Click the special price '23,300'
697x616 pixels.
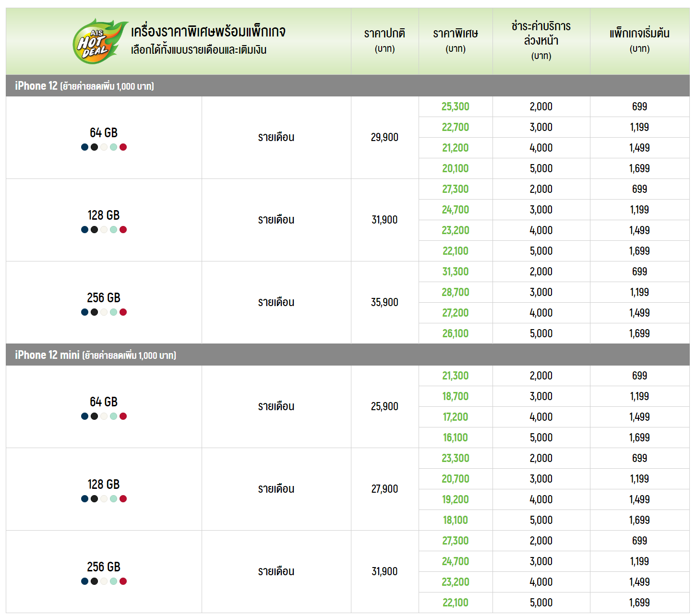coord(456,458)
